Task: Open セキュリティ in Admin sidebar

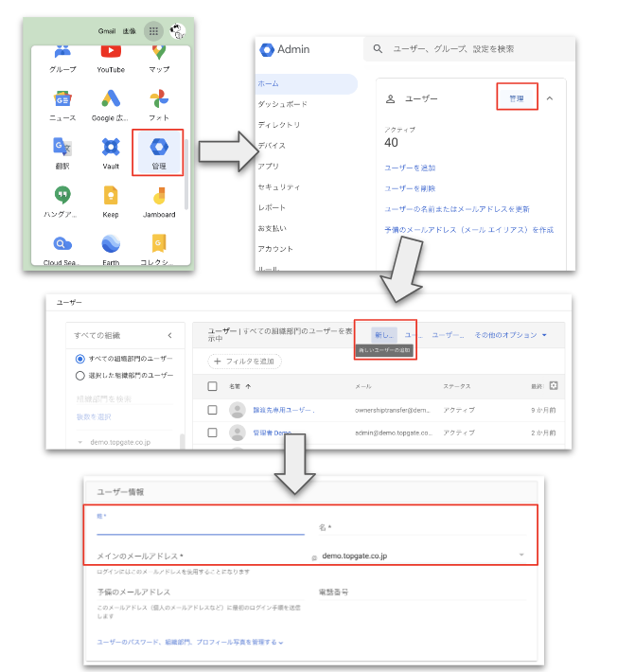Action: [279, 187]
